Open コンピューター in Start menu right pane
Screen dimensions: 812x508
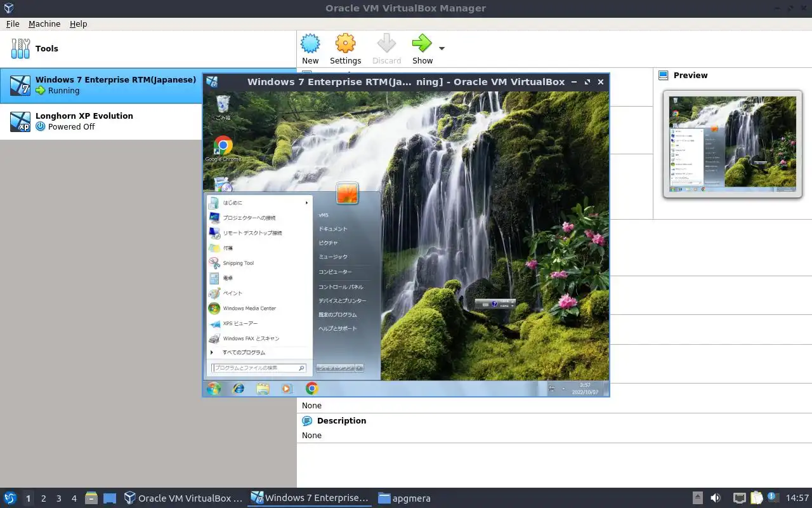click(335, 272)
